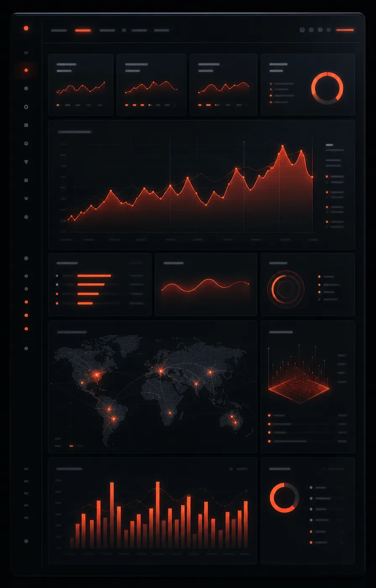
Task: Click the small orange legend marker beneath the world map
Action: [71, 446]
